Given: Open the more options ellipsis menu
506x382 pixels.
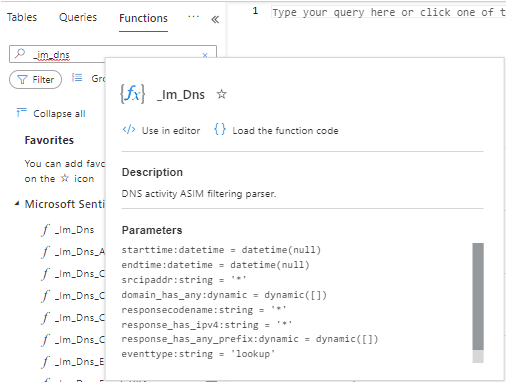Looking at the screenshot, I should pyautogui.click(x=193, y=17).
